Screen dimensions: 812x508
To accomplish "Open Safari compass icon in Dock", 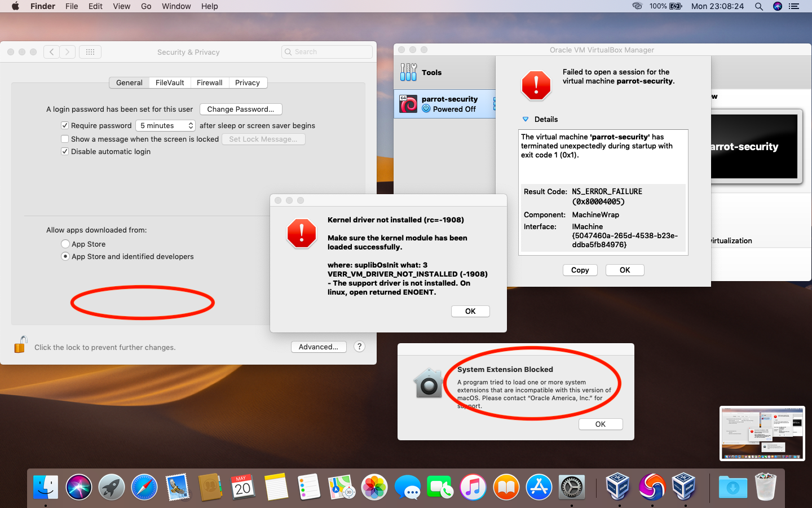I will coord(144,487).
